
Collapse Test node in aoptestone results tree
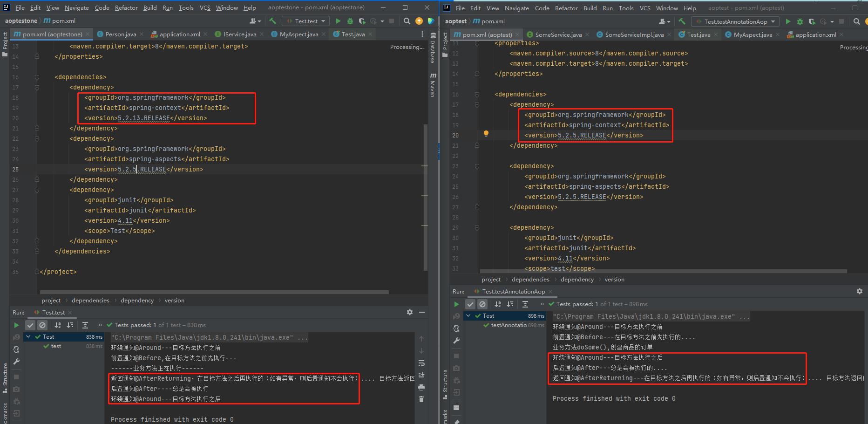pos(29,337)
